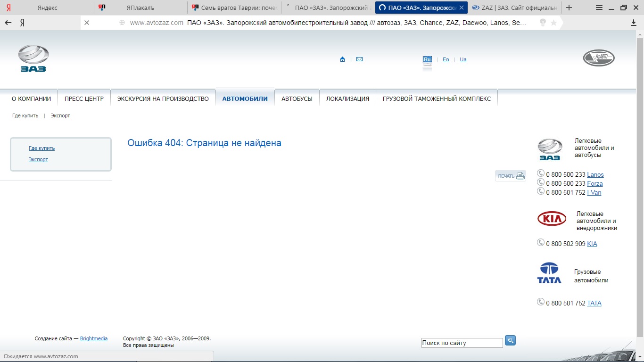Bookmark this page with the star icon
Screen dimensions: 644x362
(x=553, y=23)
